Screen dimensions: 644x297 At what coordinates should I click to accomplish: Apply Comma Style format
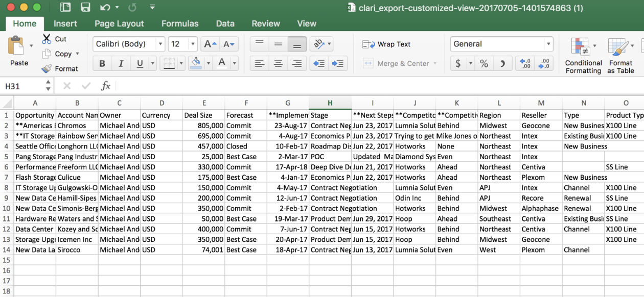(502, 64)
